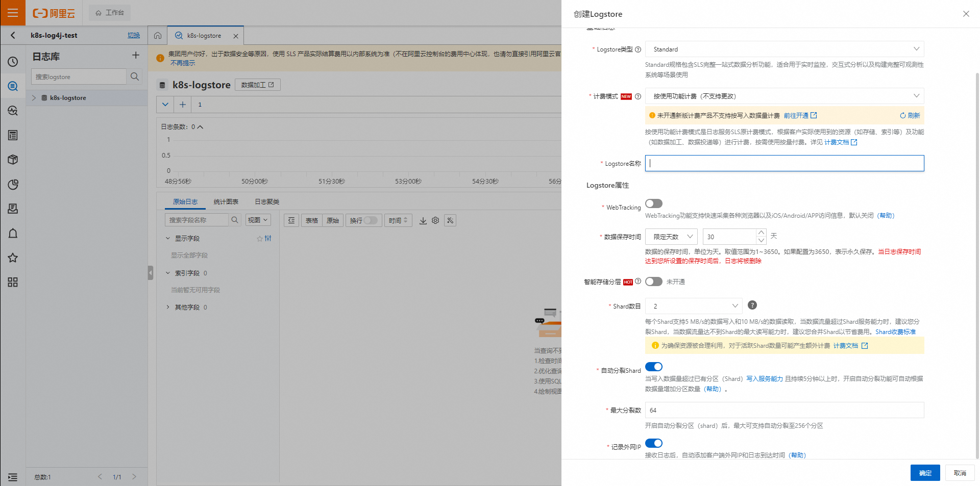The height and width of the screenshot is (486, 980).
Task: Collapse the 索引字段 section
Action: [x=168, y=273]
